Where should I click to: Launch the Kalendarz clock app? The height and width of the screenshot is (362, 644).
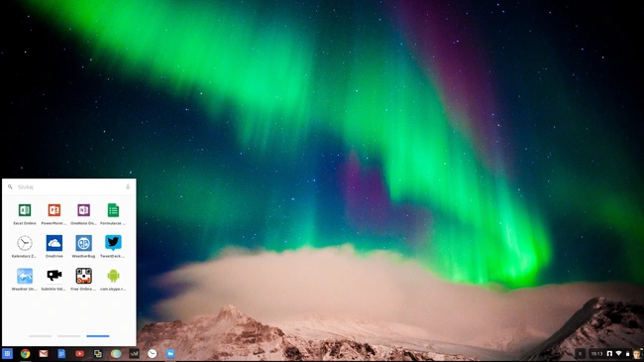pos(25,246)
